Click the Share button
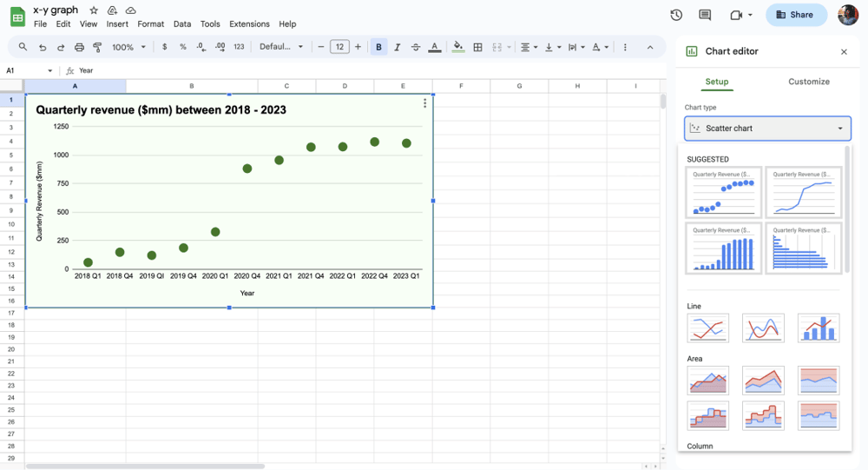The width and height of the screenshot is (868, 470). 796,15
